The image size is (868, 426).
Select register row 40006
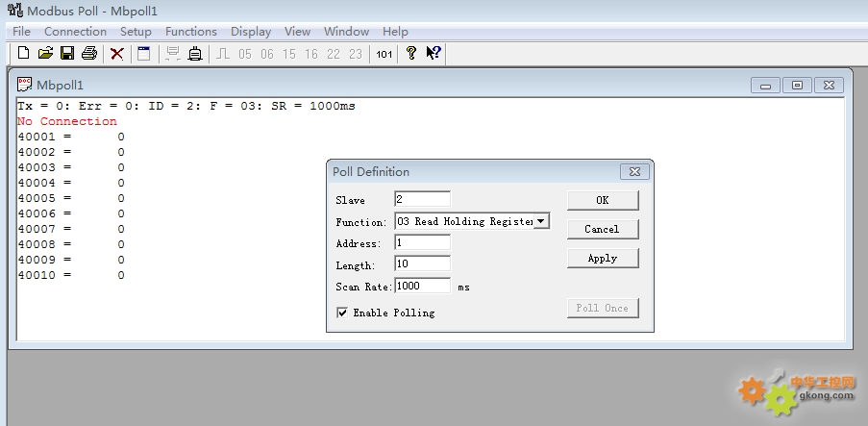(x=71, y=213)
